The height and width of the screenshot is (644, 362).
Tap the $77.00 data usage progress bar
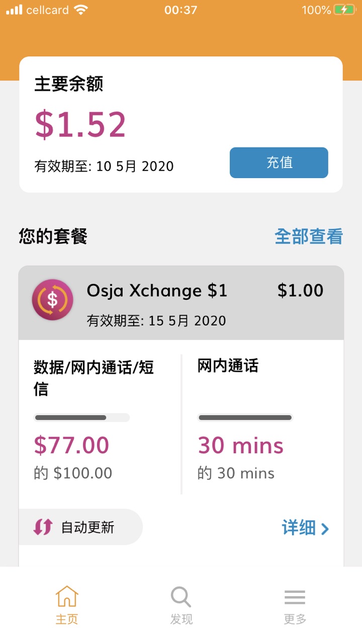[81, 418]
